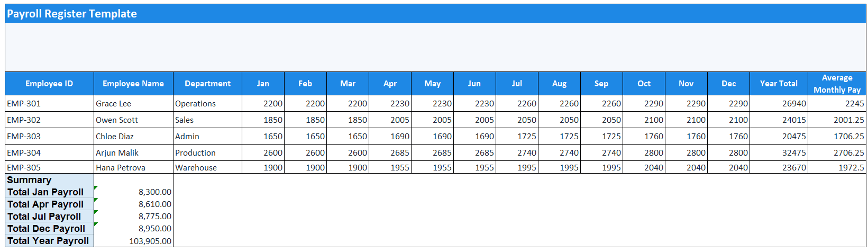The image size is (868, 252).
Task: Select the Total Apr Payroll label
Action: pos(50,204)
